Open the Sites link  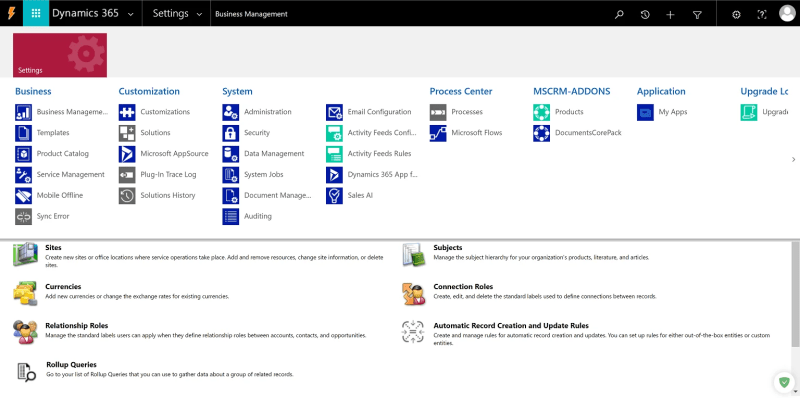pos(53,247)
